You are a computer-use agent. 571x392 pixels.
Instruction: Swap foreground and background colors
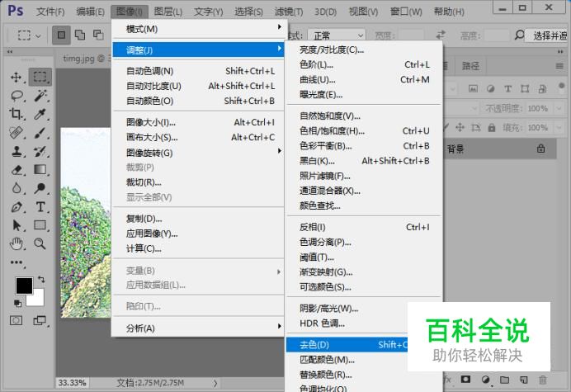[41, 280]
